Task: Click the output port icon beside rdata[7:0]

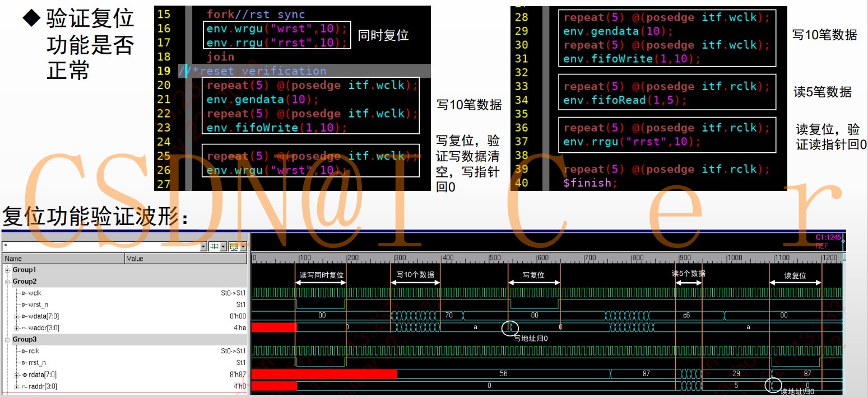Action: tap(24, 374)
